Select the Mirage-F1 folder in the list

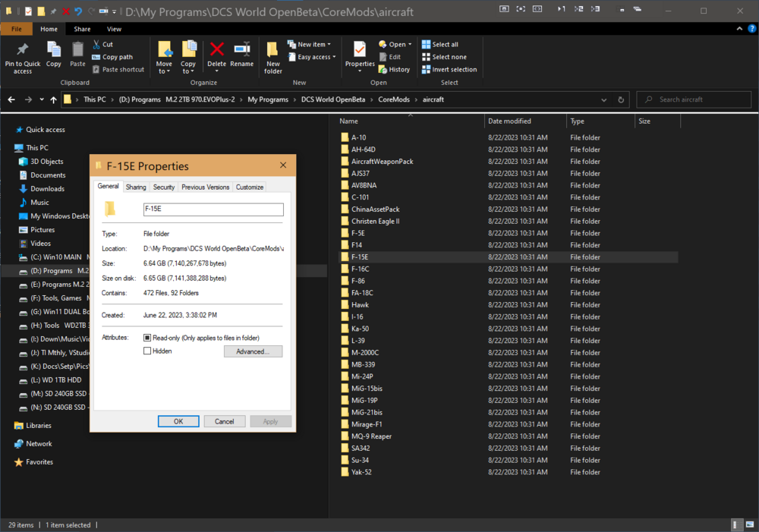click(x=367, y=424)
